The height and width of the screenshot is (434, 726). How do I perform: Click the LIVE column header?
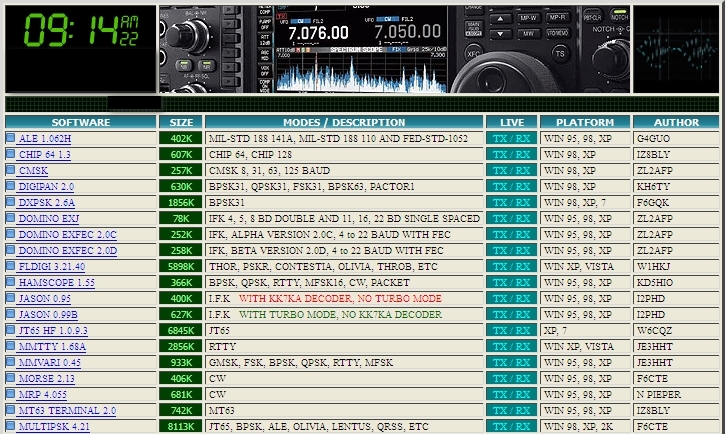(x=512, y=122)
